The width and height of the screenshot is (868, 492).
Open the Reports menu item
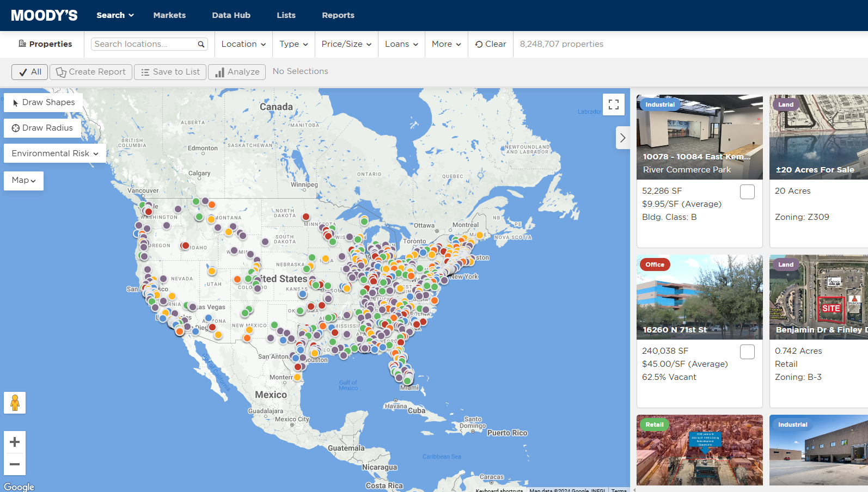tap(338, 15)
